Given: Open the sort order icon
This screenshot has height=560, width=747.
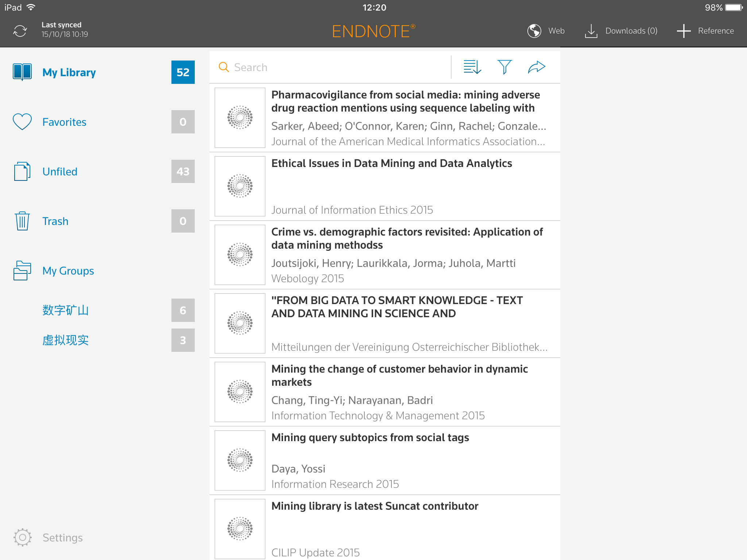Looking at the screenshot, I should tap(472, 67).
